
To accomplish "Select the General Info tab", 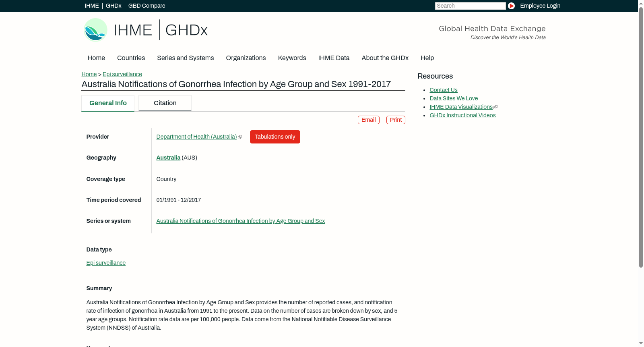I will 108,103.
